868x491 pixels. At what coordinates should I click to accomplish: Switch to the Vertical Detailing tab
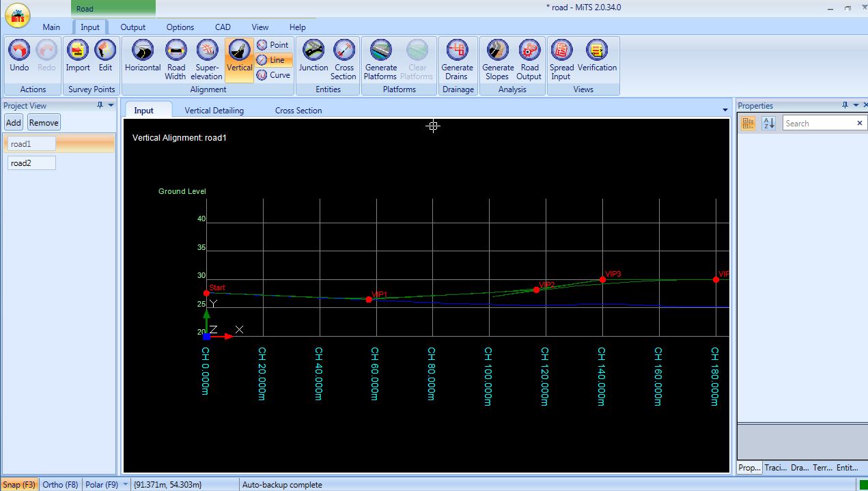[214, 111]
